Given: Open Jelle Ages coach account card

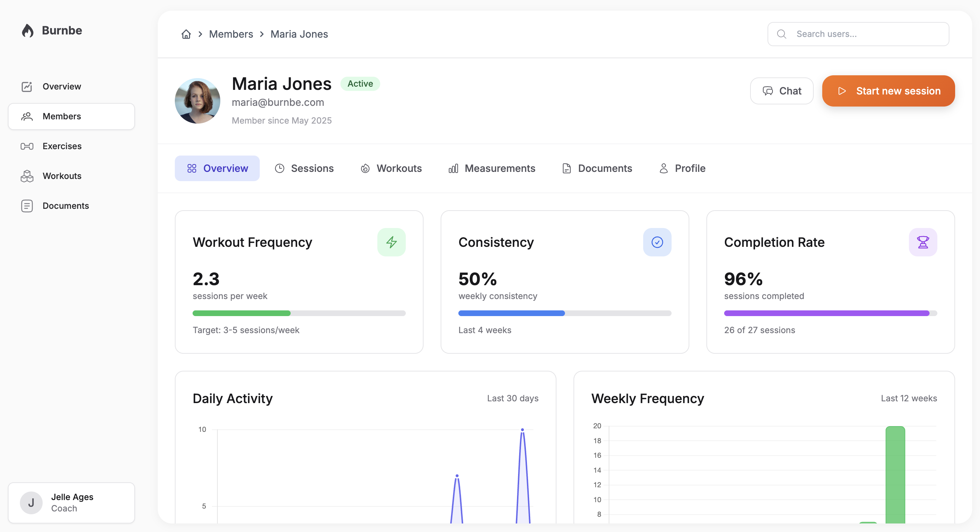Looking at the screenshot, I should click(x=71, y=503).
